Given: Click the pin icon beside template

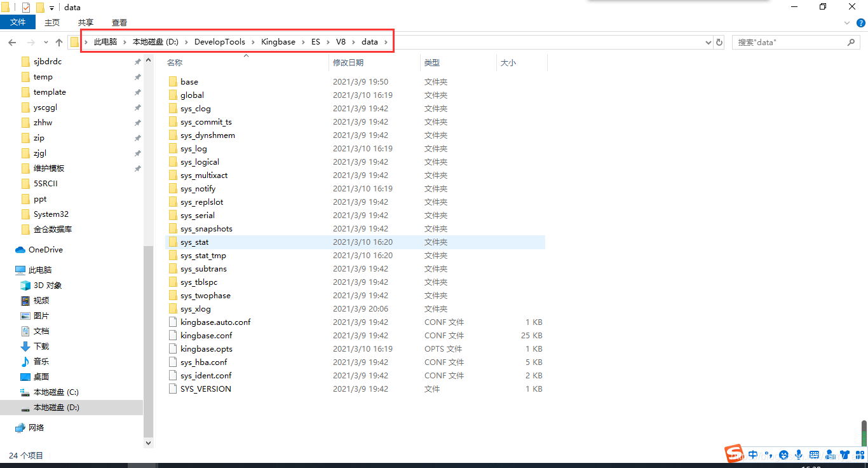Looking at the screenshot, I should (x=137, y=92).
